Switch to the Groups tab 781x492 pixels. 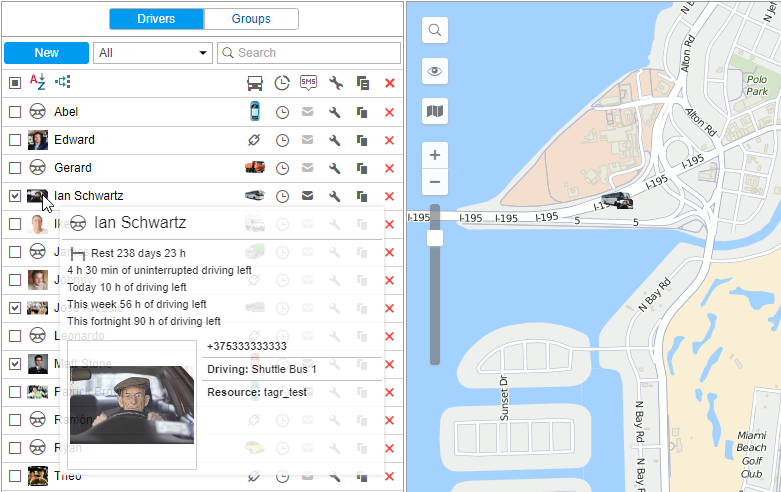[x=251, y=19]
